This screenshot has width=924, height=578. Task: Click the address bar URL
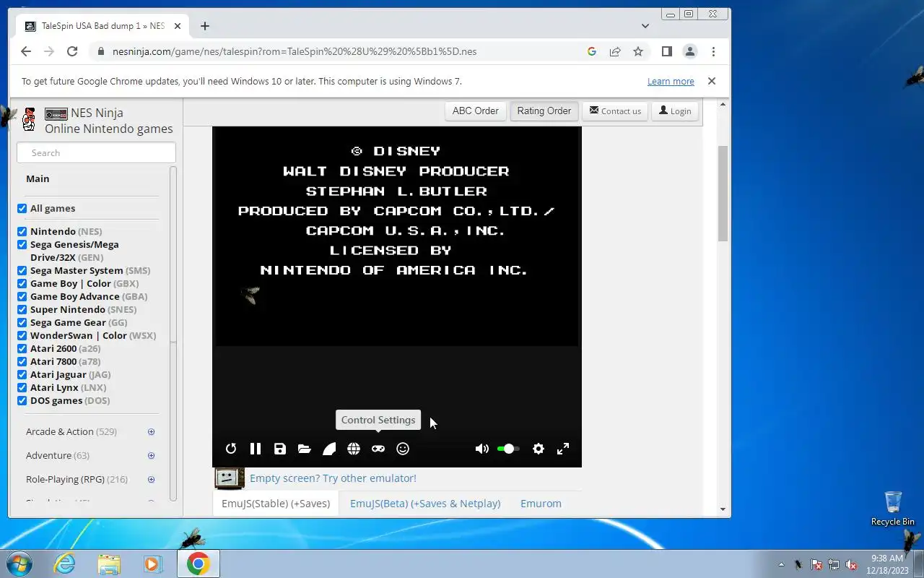[x=295, y=51]
